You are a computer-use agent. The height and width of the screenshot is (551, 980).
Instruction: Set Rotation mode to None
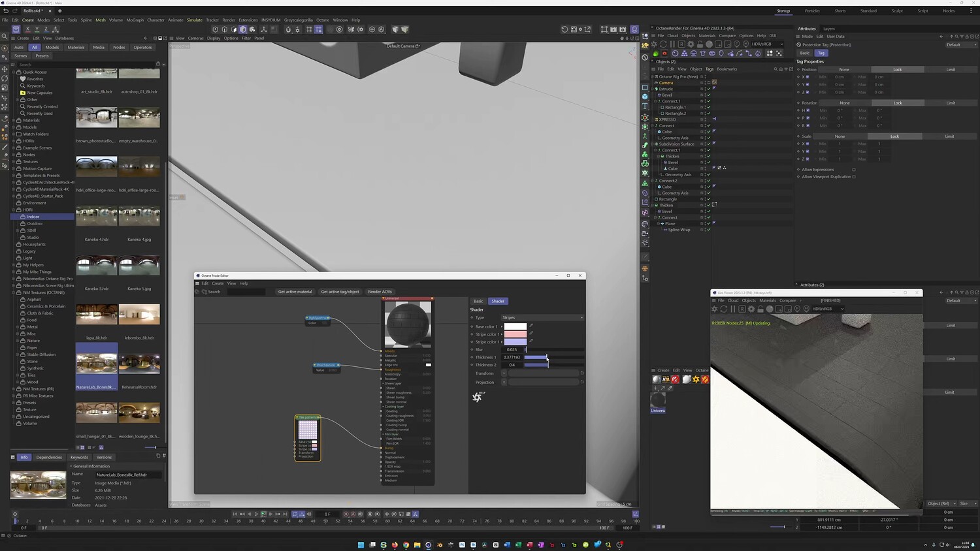click(845, 103)
